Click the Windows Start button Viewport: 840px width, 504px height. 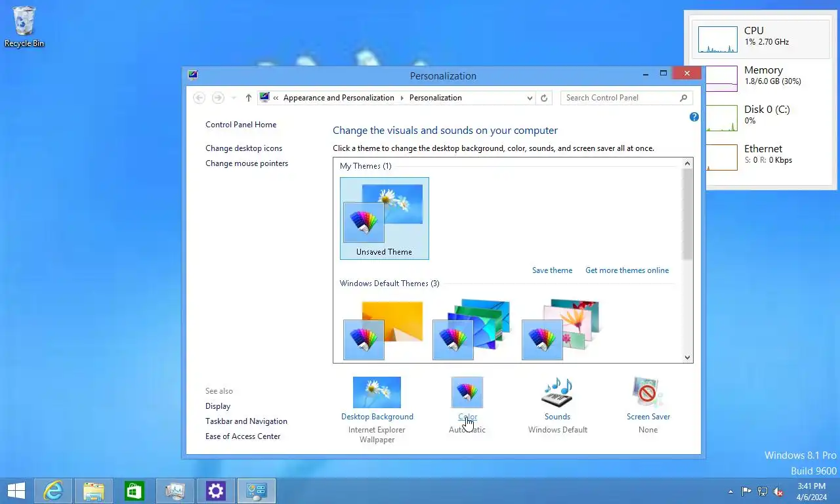[16, 490]
